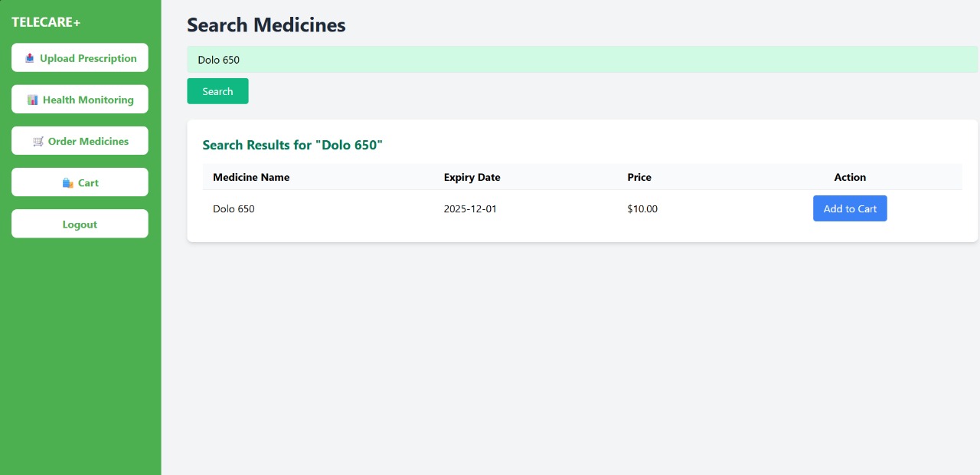
Task: Focus the medicine search input field
Action: [582, 60]
